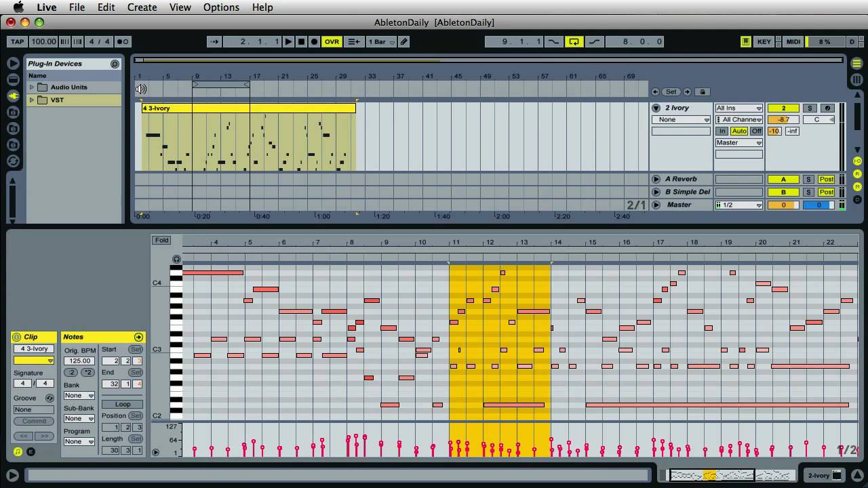The width and height of the screenshot is (868, 488).
Task: Toggle the Punch-In switch icon
Action: tap(554, 41)
